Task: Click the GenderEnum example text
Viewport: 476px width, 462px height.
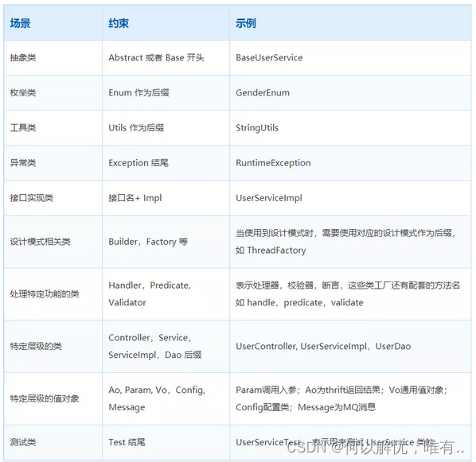Action: 263,92
